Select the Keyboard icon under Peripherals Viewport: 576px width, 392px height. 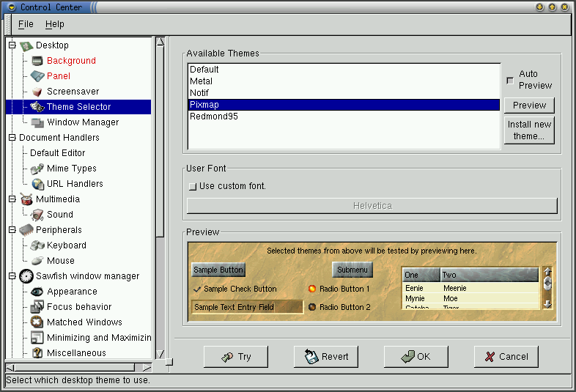click(x=37, y=245)
